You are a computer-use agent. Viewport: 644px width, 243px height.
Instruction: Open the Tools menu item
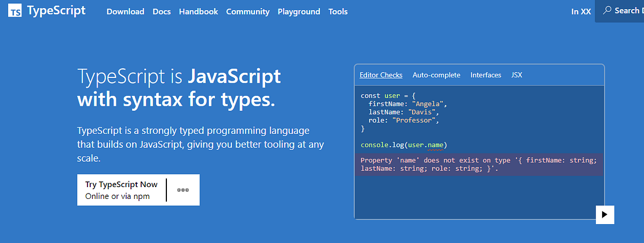[338, 11]
